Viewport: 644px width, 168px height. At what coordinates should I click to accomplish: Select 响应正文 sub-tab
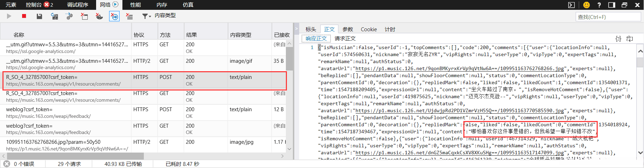316,38
